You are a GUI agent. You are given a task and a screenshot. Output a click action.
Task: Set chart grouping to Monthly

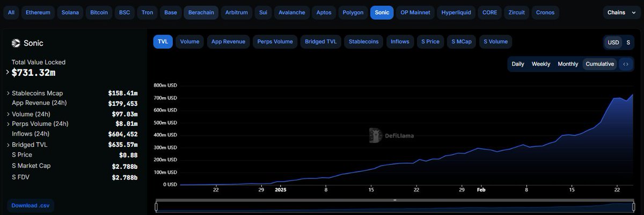click(568, 64)
